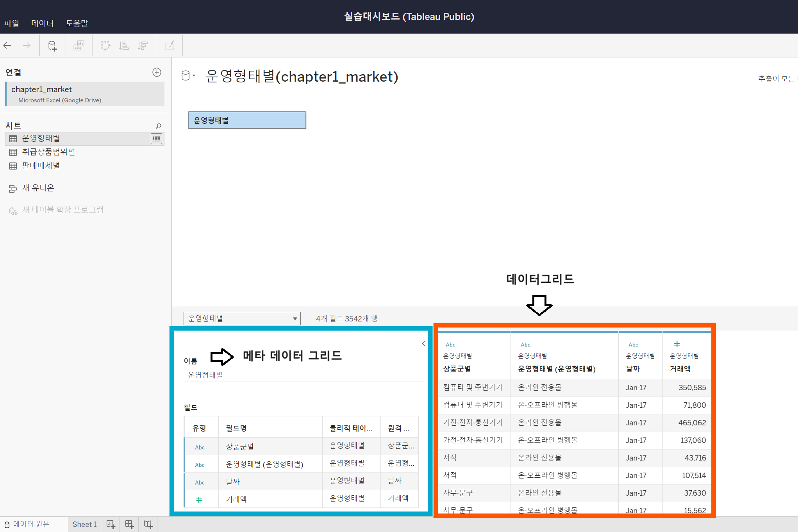Change data type of 거래액 column header
Viewport: 798px width, 532px height.
(677, 344)
